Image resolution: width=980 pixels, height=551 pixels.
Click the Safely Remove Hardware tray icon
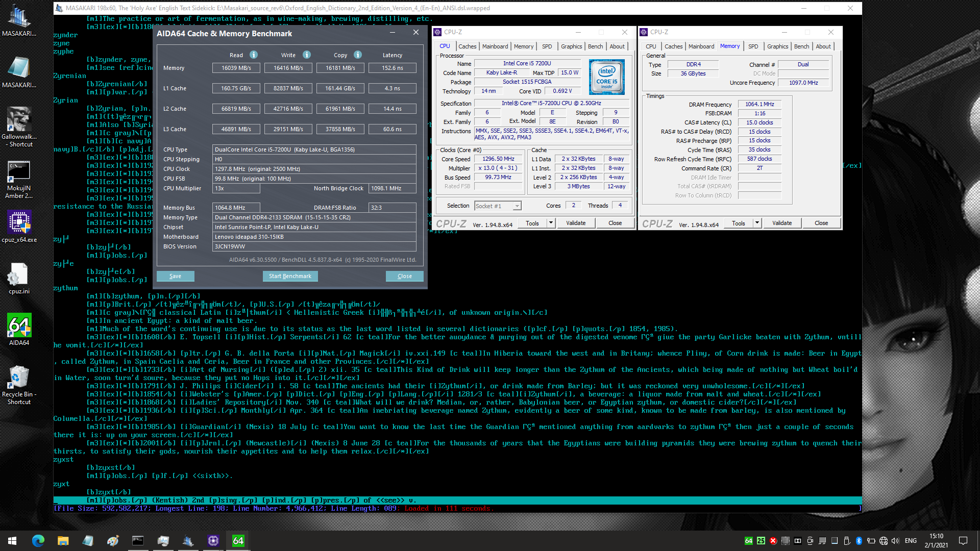point(847,541)
